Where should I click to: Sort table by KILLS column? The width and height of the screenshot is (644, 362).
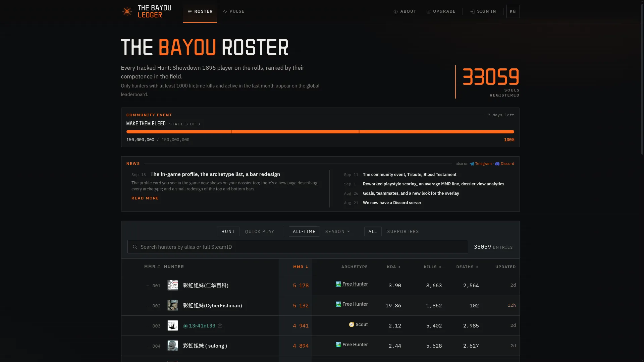coord(433,267)
